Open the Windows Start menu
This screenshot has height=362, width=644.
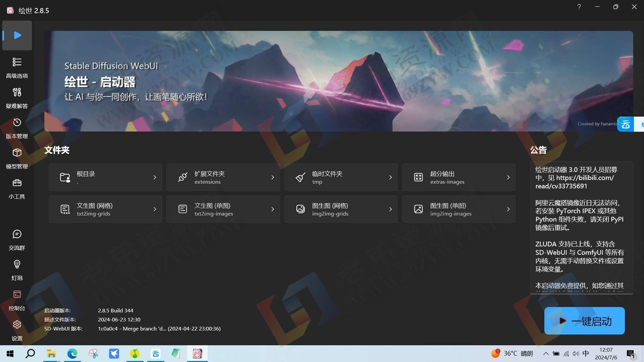(10, 354)
